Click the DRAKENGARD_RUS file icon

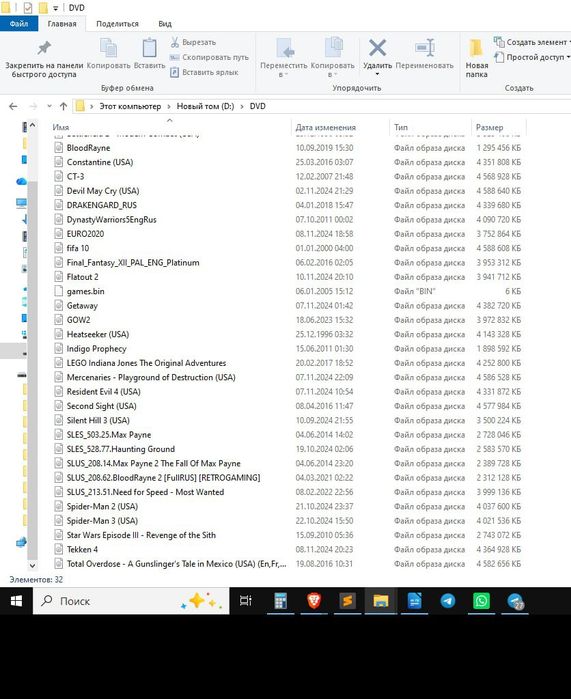[x=58, y=205]
